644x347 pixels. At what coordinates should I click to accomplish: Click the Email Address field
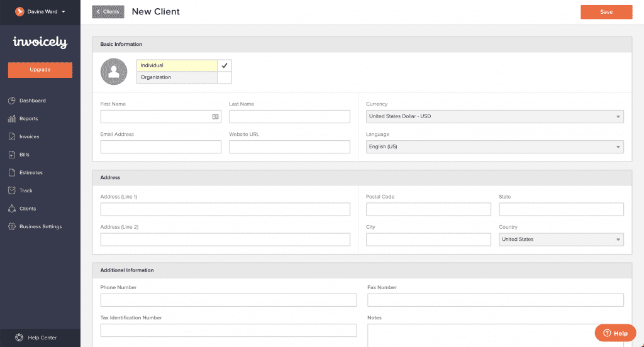[x=160, y=146]
